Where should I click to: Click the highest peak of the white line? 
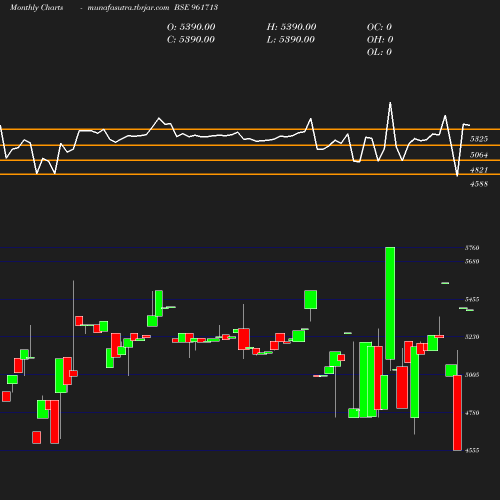click(x=390, y=103)
